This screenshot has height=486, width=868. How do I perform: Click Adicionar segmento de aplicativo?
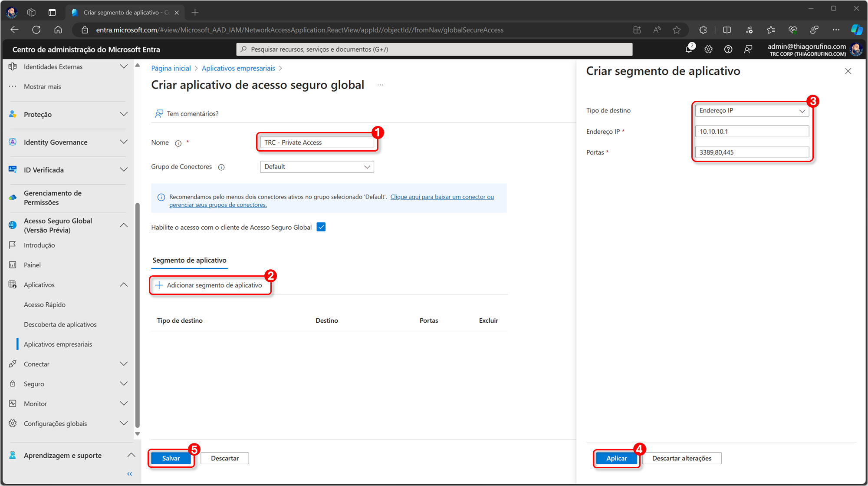pos(209,285)
